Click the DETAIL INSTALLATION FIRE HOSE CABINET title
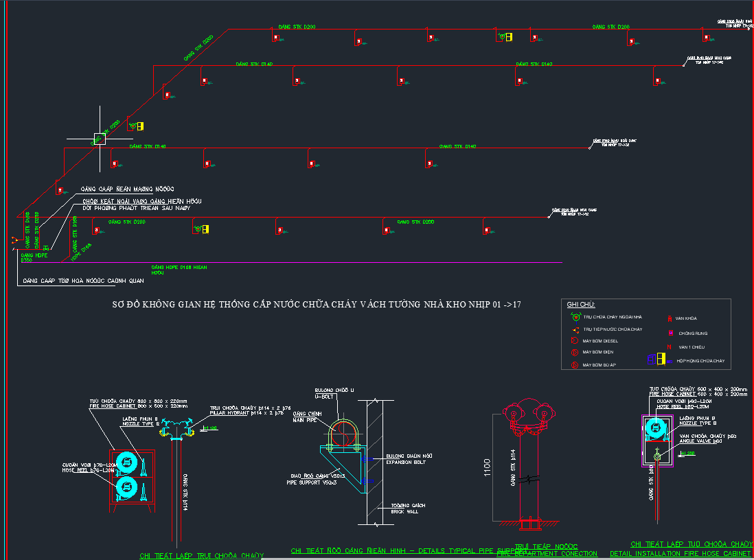Screen dimensions: 754x560 (x=680, y=554)
